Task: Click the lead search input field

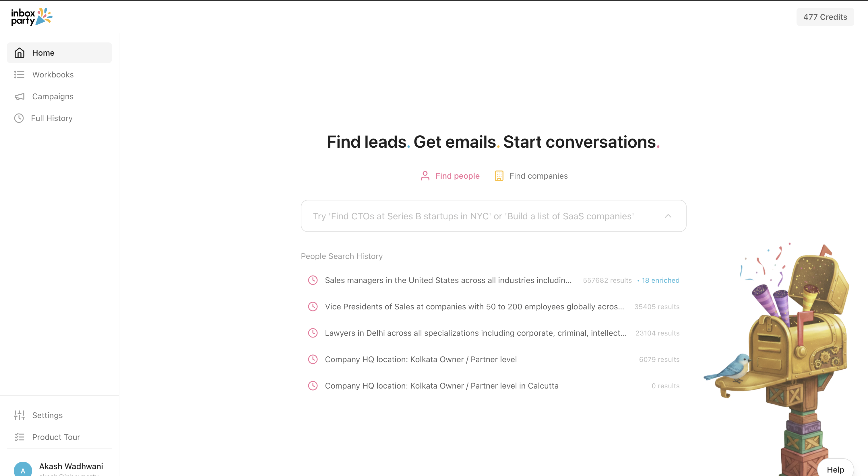Action: [473, 216]
